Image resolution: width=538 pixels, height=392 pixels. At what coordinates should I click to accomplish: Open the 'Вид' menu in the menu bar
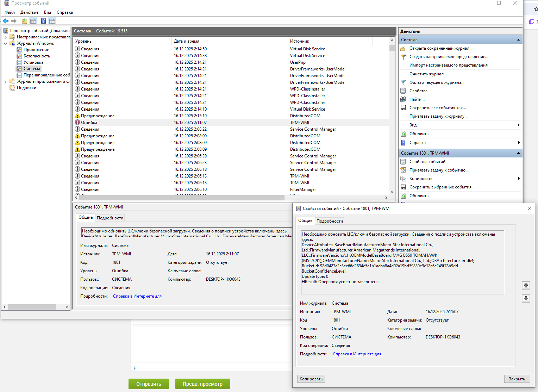[x=48, y=12]
